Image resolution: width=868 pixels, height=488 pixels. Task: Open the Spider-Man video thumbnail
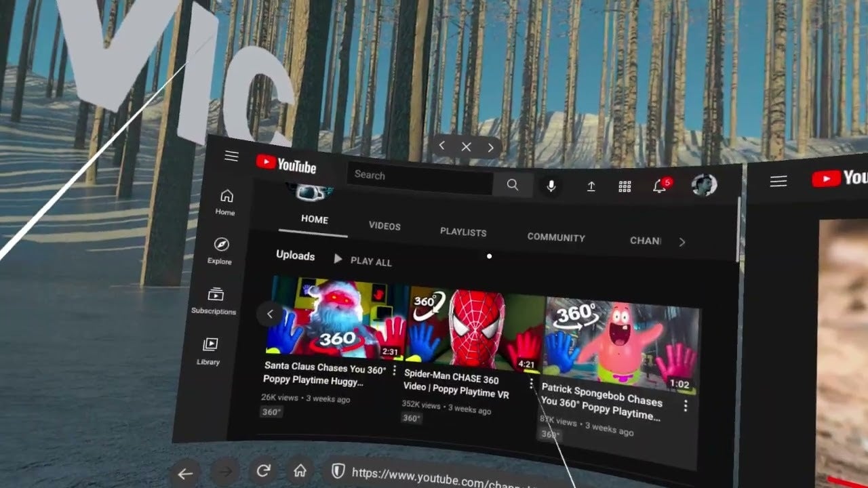pos(475,331)
